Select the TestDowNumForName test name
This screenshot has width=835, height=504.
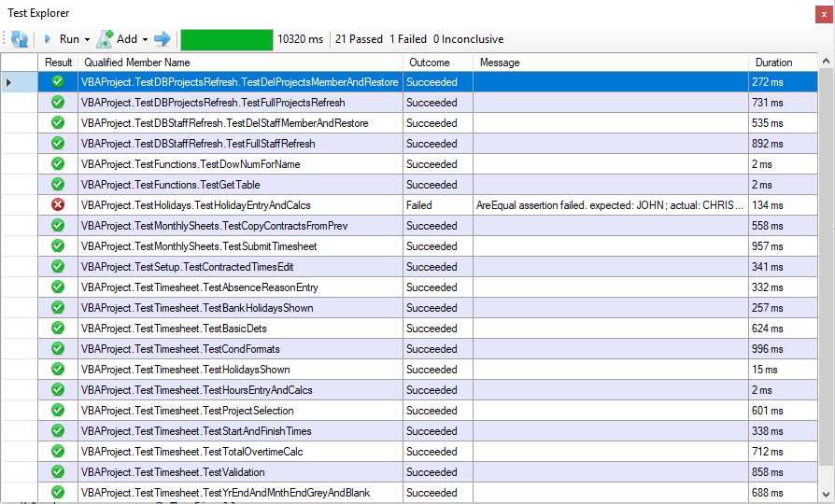click(191, 164)
